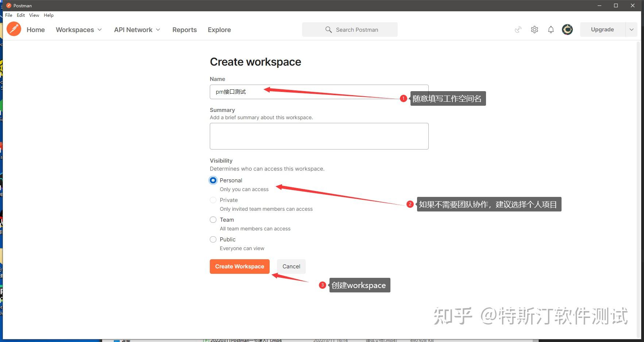
Task: Select the Personal visibility option
Action: pyautogui.click(x=213, y=180)
